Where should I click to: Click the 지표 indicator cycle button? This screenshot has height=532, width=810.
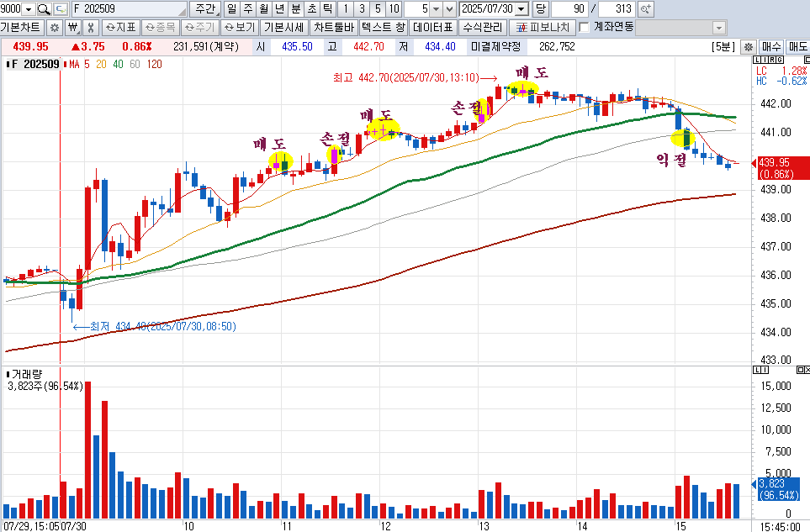(x=120, y=28)
